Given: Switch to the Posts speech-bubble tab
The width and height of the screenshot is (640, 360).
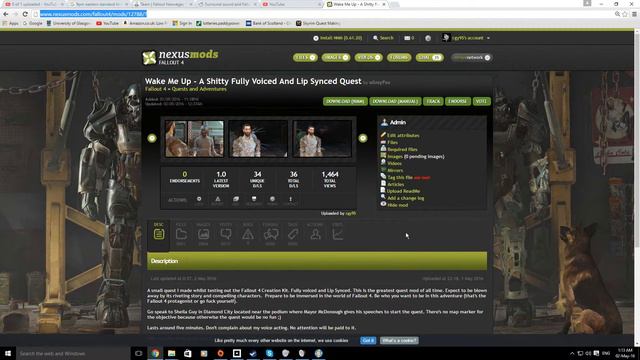Looking at the screenshot, I should point(226,234).
